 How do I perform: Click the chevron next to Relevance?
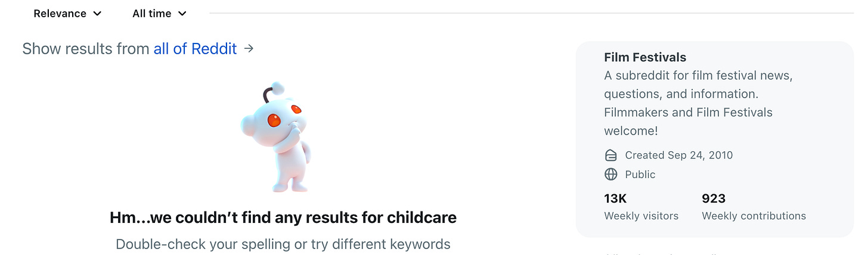[x=98, y=14]
